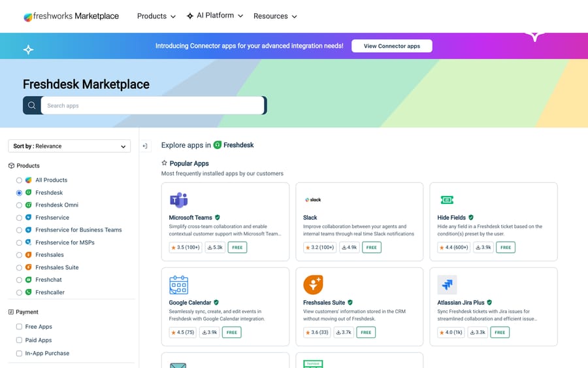Click the Slack app logo
Viewport: 588px width, 368px height.
click(313, 199)
